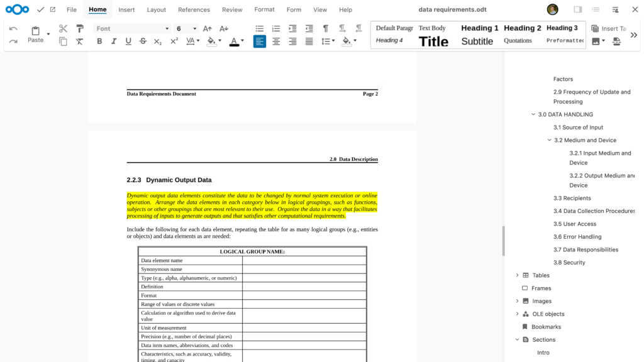Increase font size icon
This screenshot has height=362, width=644.
tap(208, 28)
